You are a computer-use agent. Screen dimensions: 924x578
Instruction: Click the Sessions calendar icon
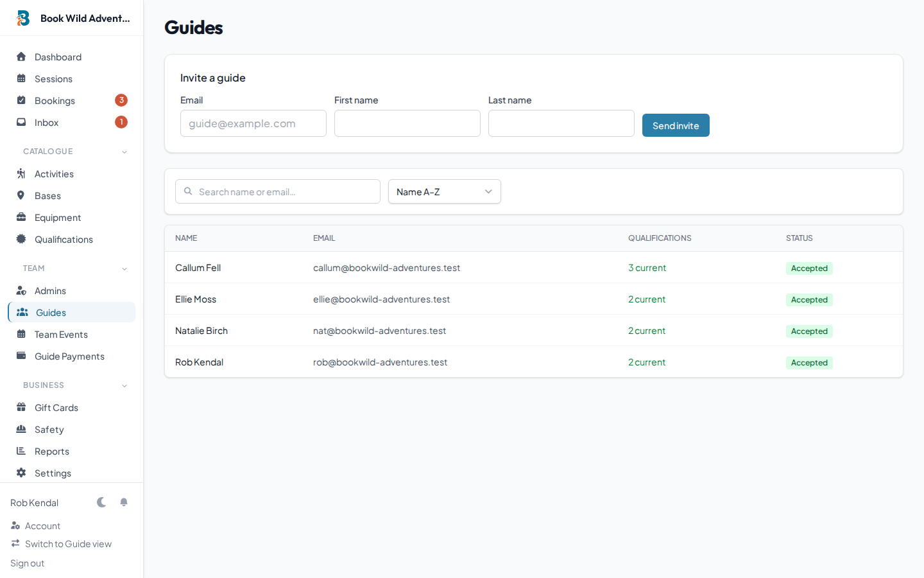(x=21, y=78)
